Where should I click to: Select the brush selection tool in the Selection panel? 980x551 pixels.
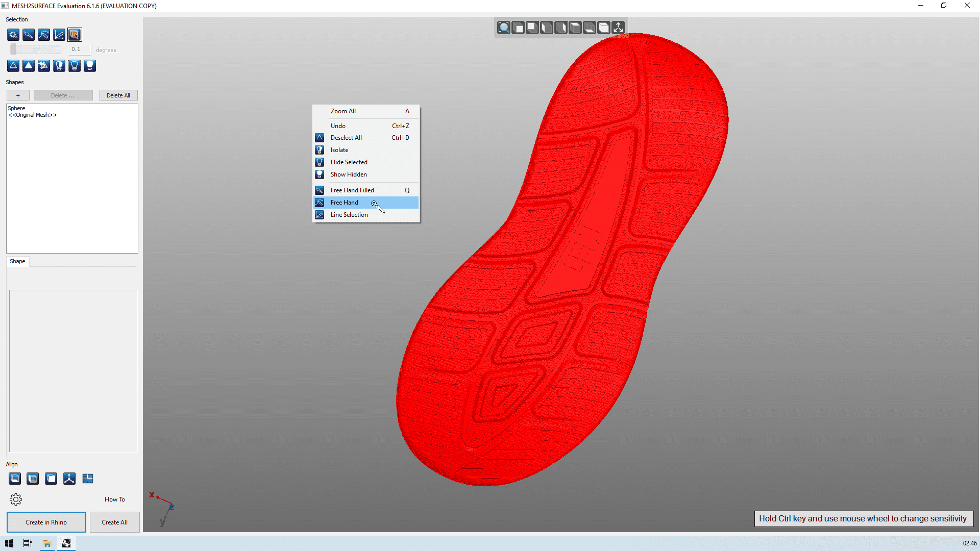(x=28, y=35)
